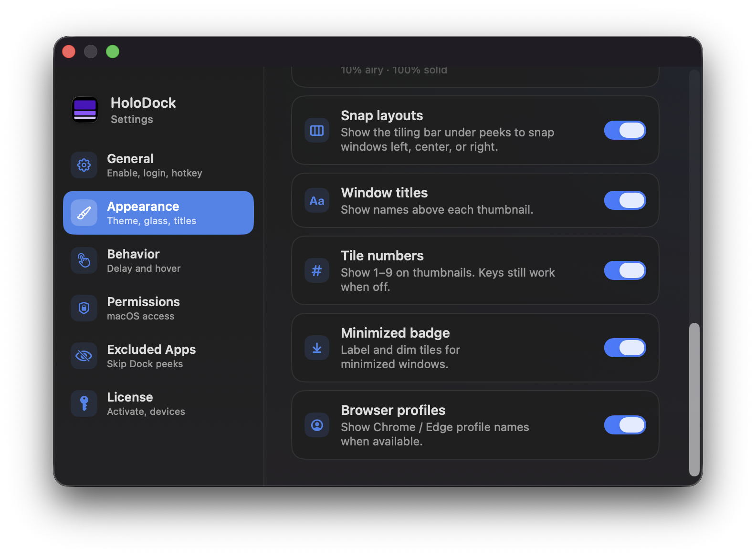Disable the Snap layouts toggle
Image resolution: width=756 pixels, height=557 pixels.
pos(625,130)
